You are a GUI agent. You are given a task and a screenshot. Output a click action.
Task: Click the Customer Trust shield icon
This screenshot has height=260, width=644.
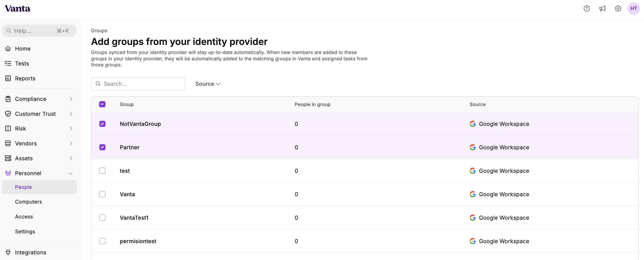[x=8, y=114]
